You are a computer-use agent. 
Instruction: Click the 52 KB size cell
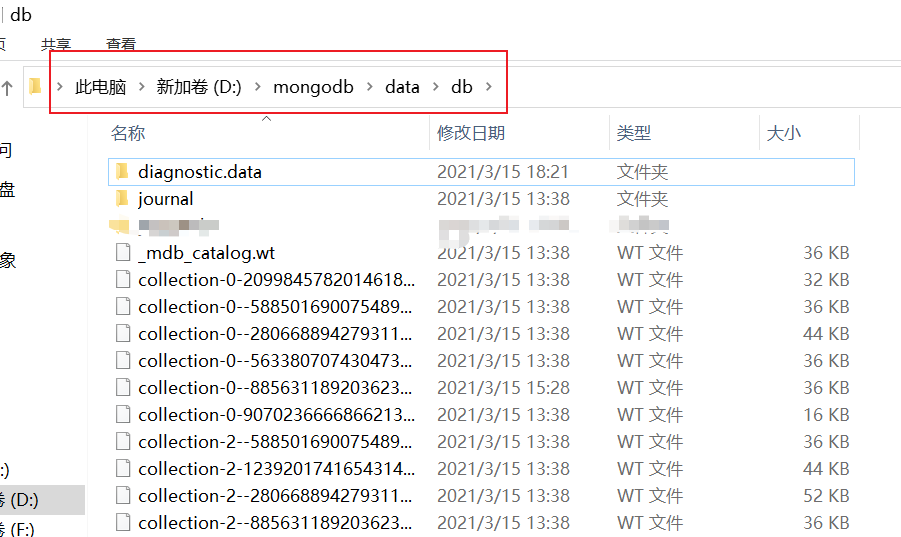point(826,496)
